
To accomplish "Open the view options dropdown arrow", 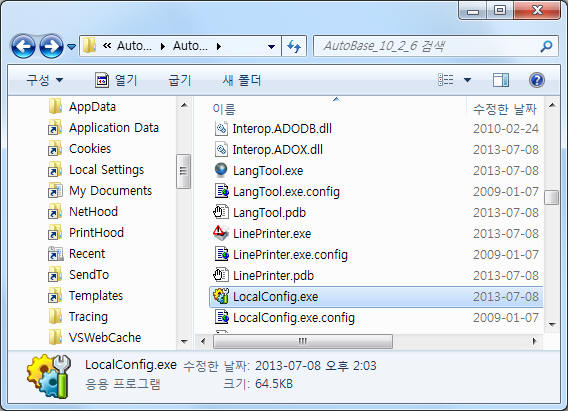I will (468, 80).
